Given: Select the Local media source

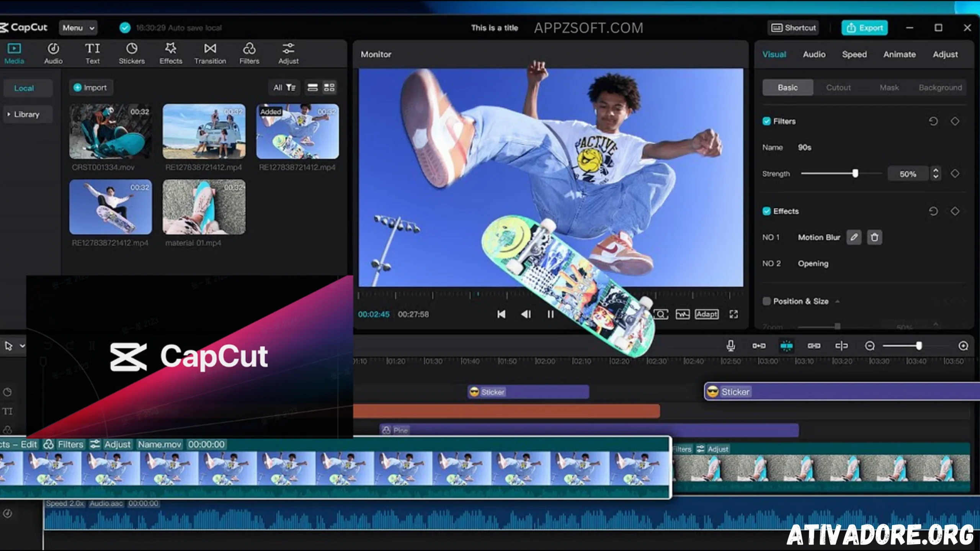Looking at the screenshot, I should coord(28,88).
